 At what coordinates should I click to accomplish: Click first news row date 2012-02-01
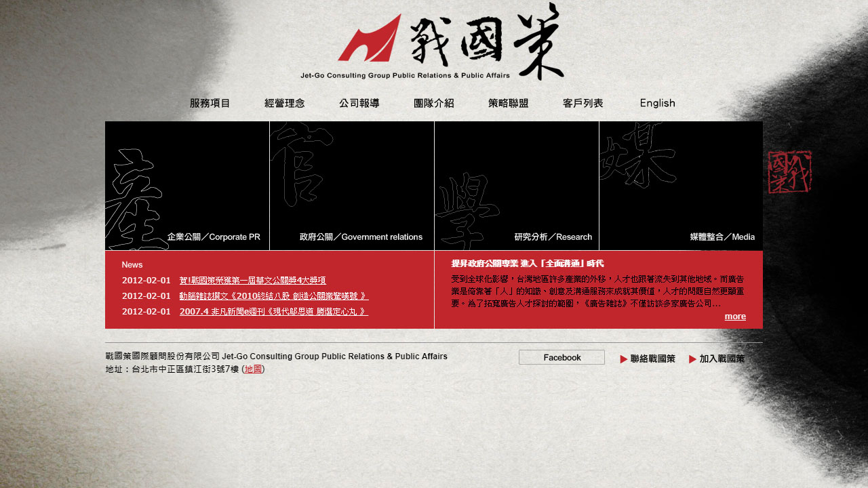[146, 281]
